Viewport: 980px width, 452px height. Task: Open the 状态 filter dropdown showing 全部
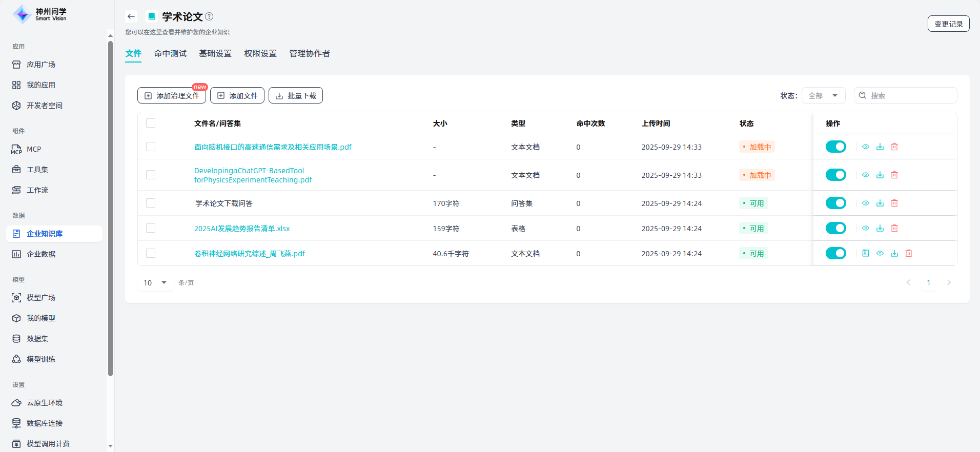(823, 95)
